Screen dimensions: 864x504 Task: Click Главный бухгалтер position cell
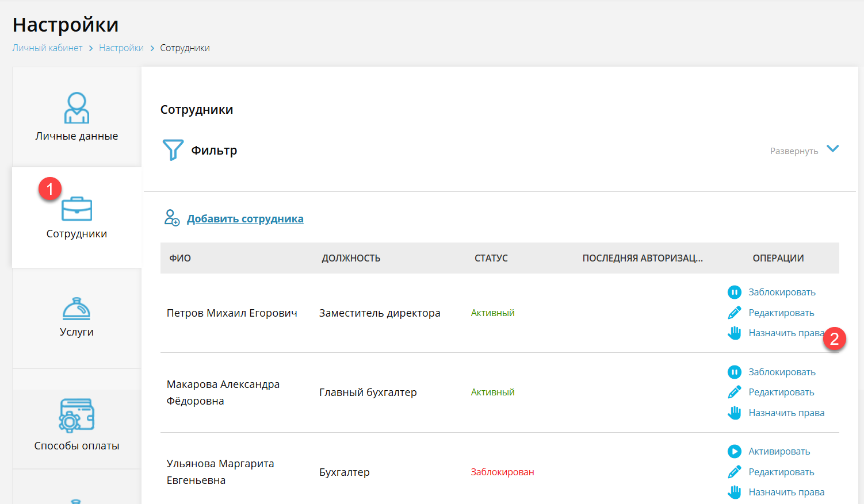(368, 393)
